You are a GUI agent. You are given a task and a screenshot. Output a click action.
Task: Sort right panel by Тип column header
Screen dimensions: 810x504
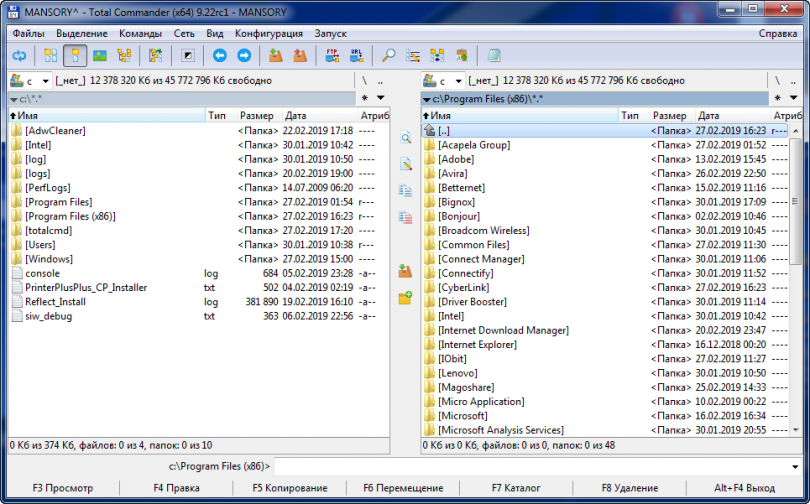[633, 116]
